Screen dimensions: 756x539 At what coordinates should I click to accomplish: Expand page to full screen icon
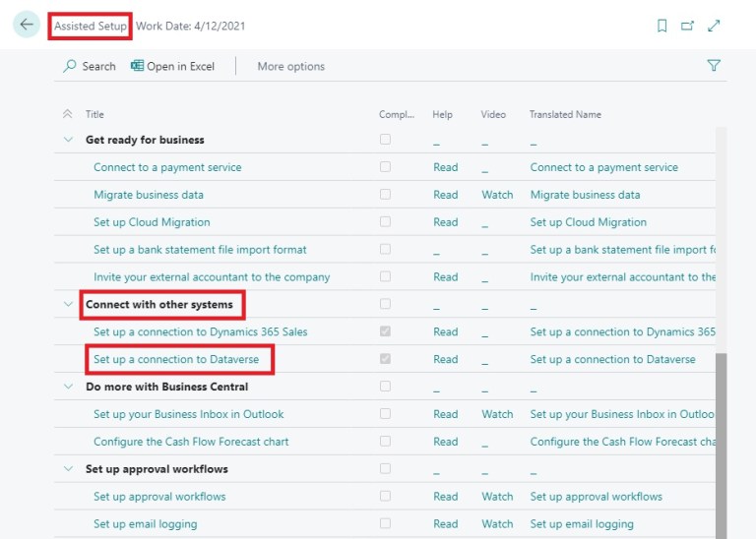point(714,26)
